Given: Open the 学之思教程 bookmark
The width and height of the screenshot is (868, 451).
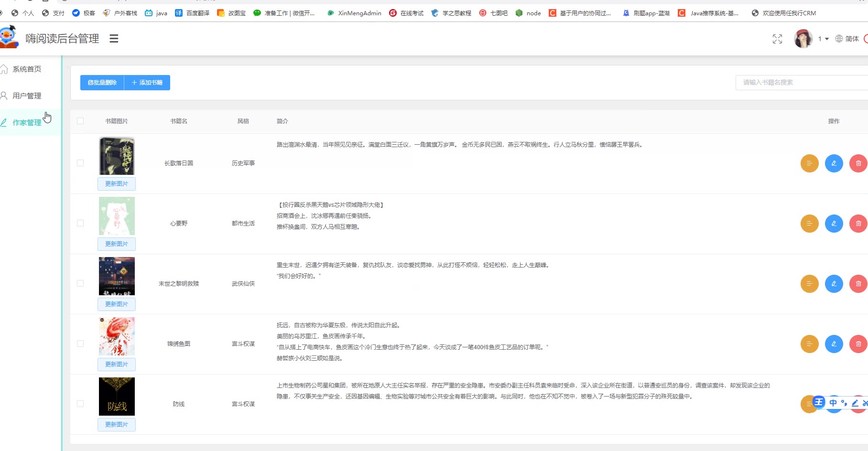Looking at the screenshot, I should coord(451,13).
